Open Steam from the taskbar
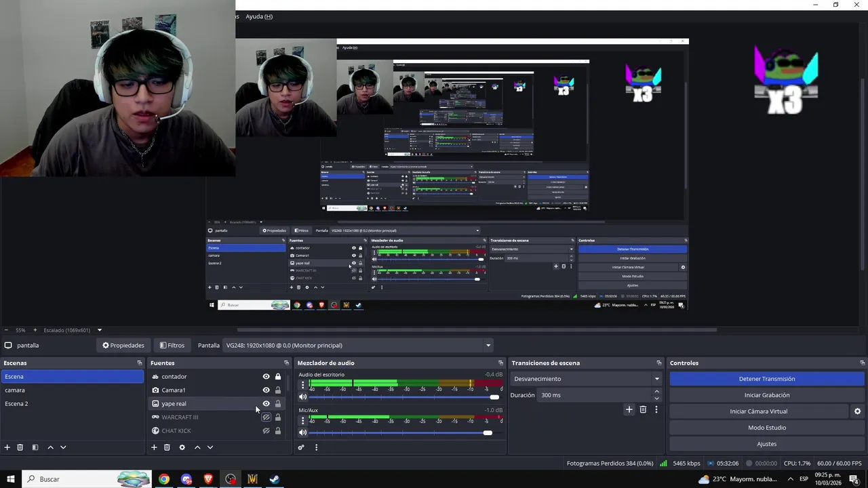The width and height of the screenshot is (868, 488). point(275,479)
